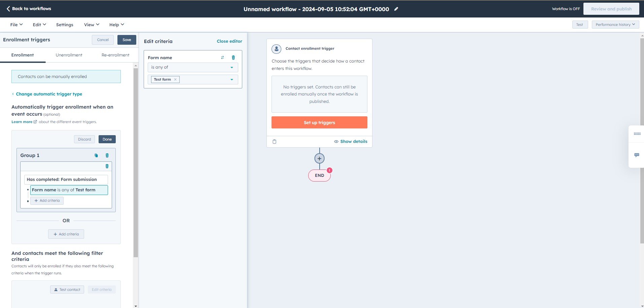Open the comments panel from the right sidebar
Screen dimensions: 644x308
tap(637, 155)
